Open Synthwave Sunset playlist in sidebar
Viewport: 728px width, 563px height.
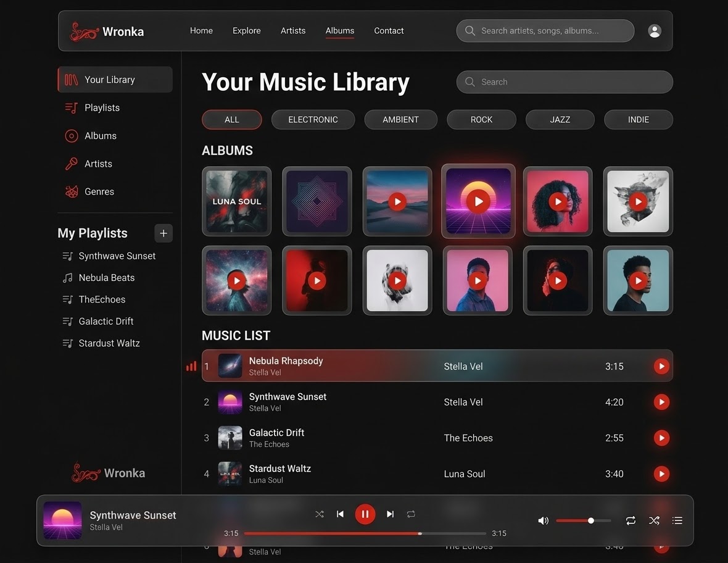click(x=109, y=256)
